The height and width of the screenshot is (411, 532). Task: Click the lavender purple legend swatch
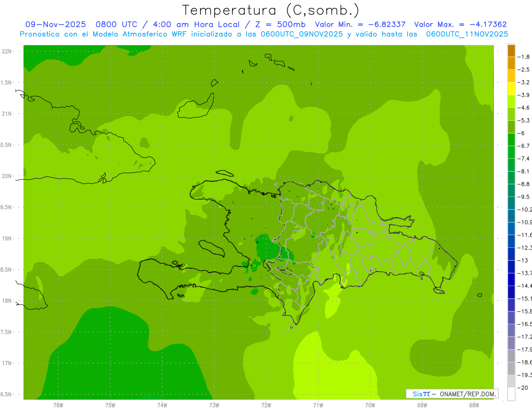click(511, 343)
